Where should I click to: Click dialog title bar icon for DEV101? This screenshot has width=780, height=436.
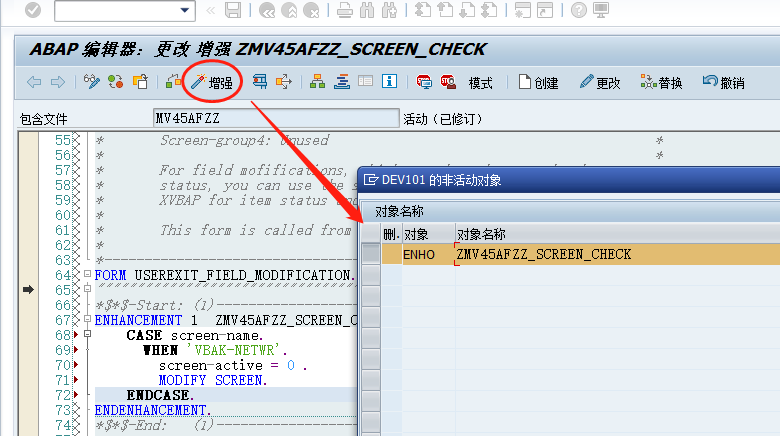click(x=371, y=179)
